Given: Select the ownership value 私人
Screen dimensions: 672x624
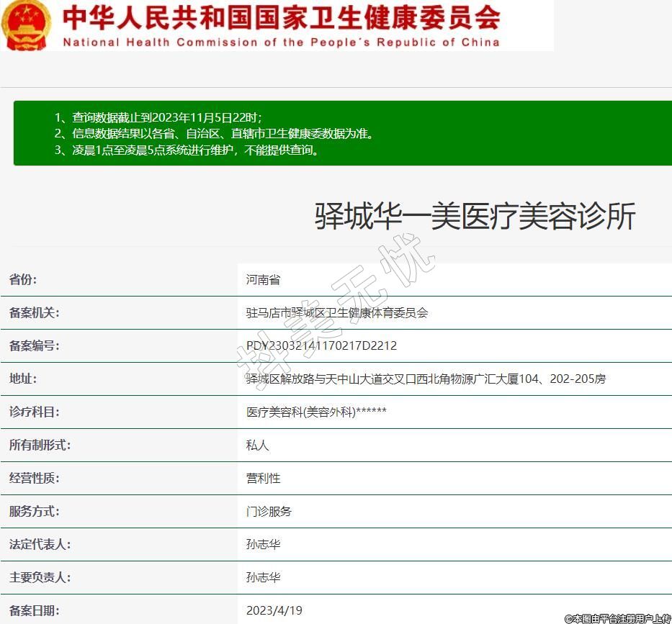Looking at the screenshot, I should pos(257,445).
